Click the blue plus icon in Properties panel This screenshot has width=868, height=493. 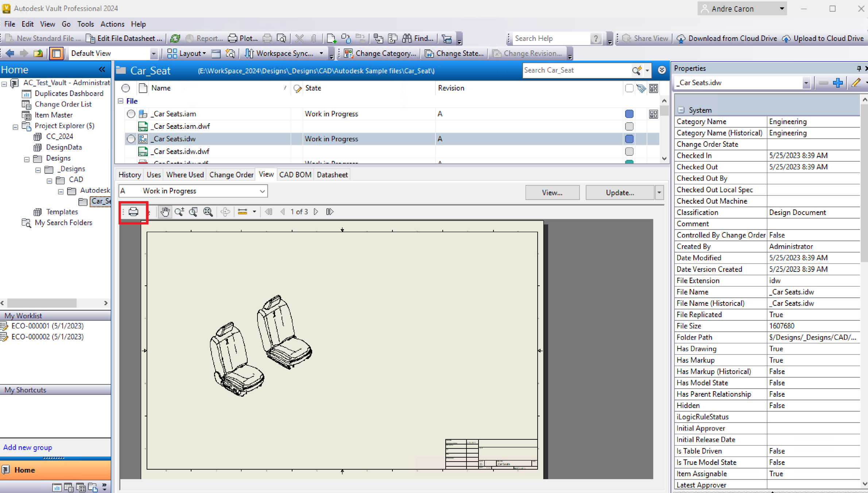tap(838, 83)
